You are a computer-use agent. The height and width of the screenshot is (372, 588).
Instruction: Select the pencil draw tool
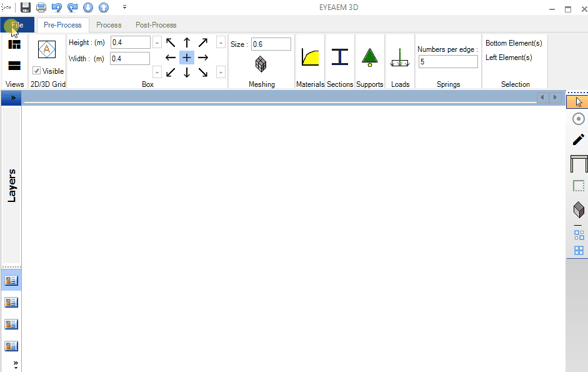[x=579, y=140]
